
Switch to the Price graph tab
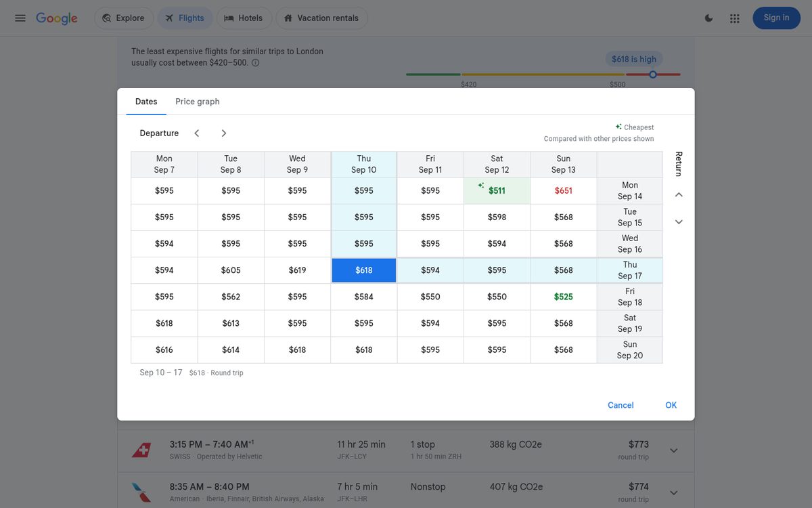coord(198,102)
